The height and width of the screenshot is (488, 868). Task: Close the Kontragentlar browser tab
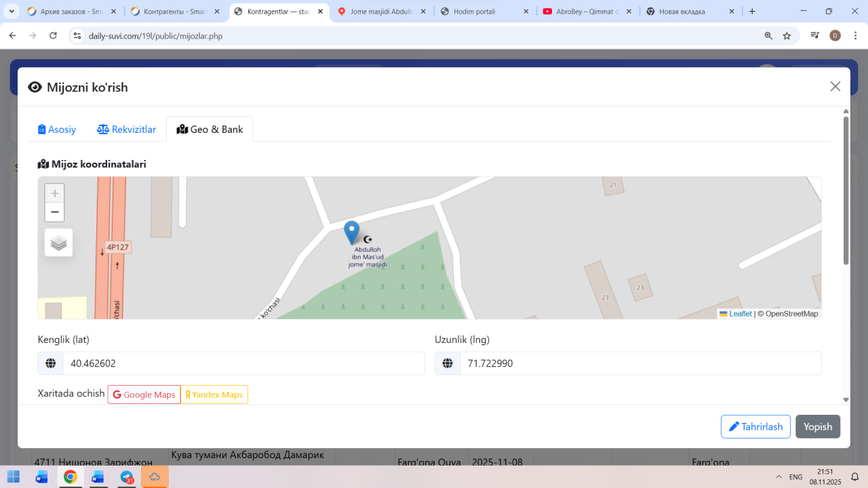point(321,12)
